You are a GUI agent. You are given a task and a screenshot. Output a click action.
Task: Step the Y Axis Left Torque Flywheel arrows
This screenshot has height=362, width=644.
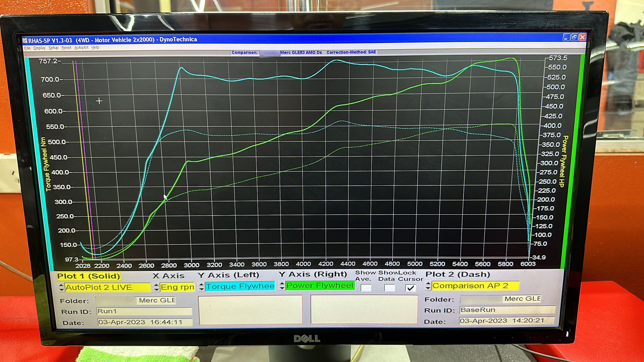point(202,287)
